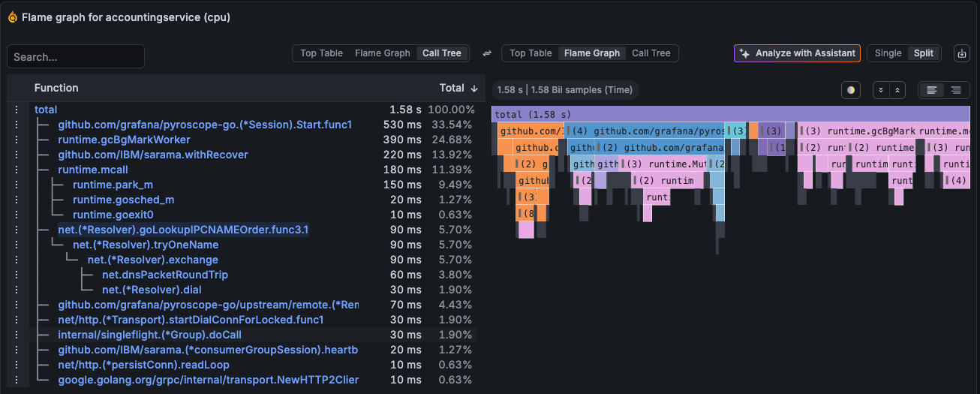This screenshot has width=980, height=394.
Task: Click the Analyze with Assistant button
Action: coord(797,53)
